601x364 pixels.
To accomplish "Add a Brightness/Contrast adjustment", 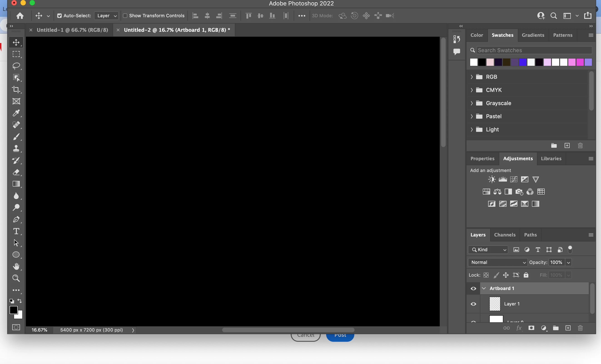I will [492, 180].
